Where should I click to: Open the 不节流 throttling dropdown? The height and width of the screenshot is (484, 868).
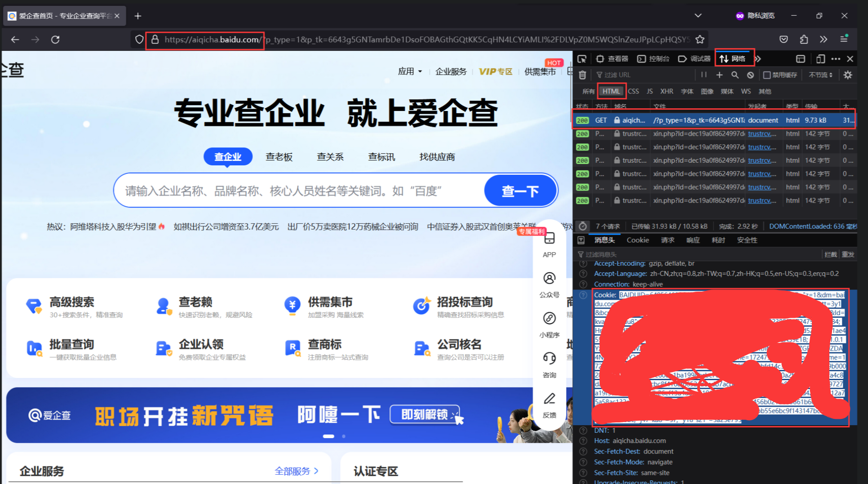point(820,75)
